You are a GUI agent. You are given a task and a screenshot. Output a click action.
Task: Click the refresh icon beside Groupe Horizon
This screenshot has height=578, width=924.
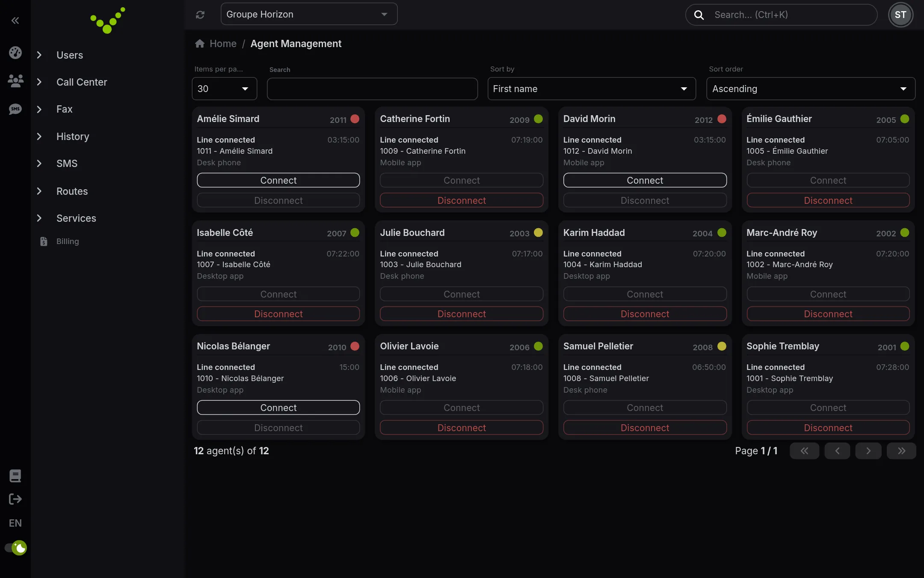pos(200,15)
